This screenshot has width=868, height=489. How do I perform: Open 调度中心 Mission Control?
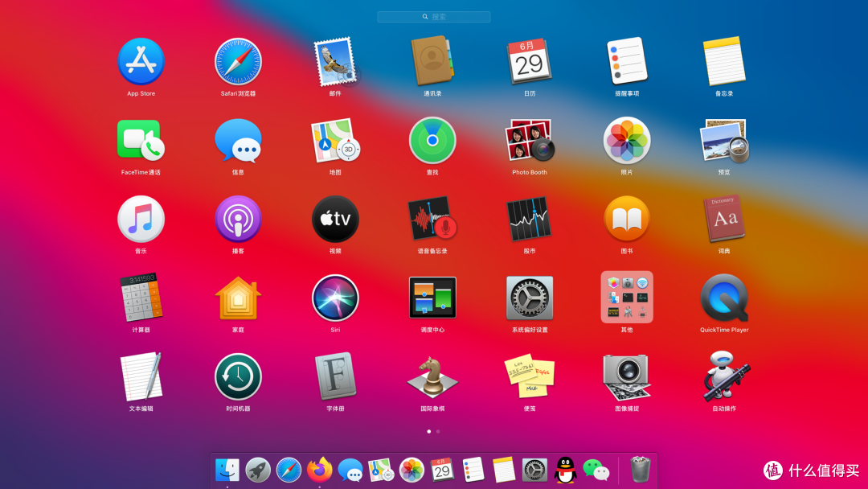[432, 298]
